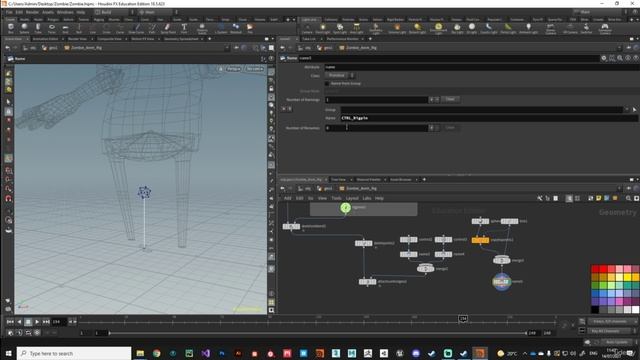Select the Sphere shelf tool
The image size is (640, 360).
24,28
